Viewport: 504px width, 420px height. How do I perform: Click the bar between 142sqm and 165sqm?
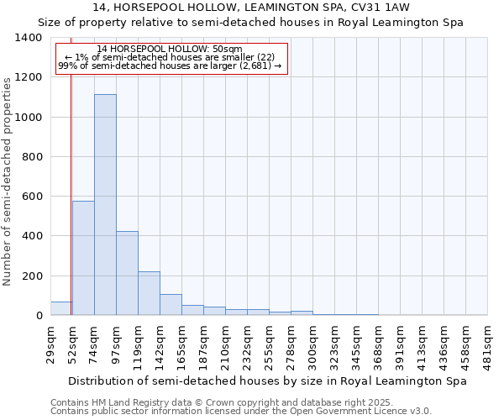click(171, 305)
